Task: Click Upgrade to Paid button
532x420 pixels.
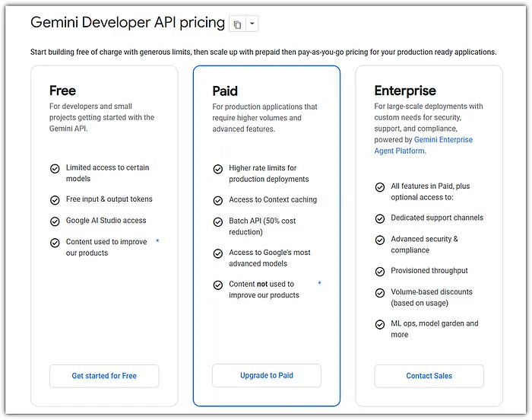Action: point(267,375)
